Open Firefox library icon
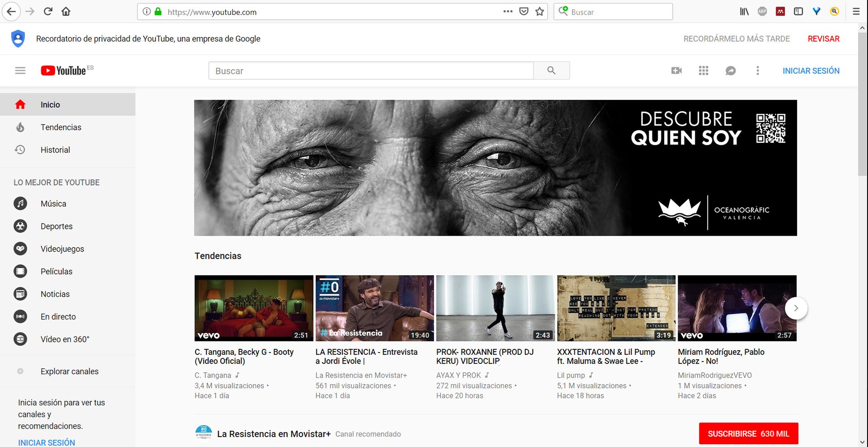Image resolution: width=868 pixels, height=447 pixels. (744, 12)
